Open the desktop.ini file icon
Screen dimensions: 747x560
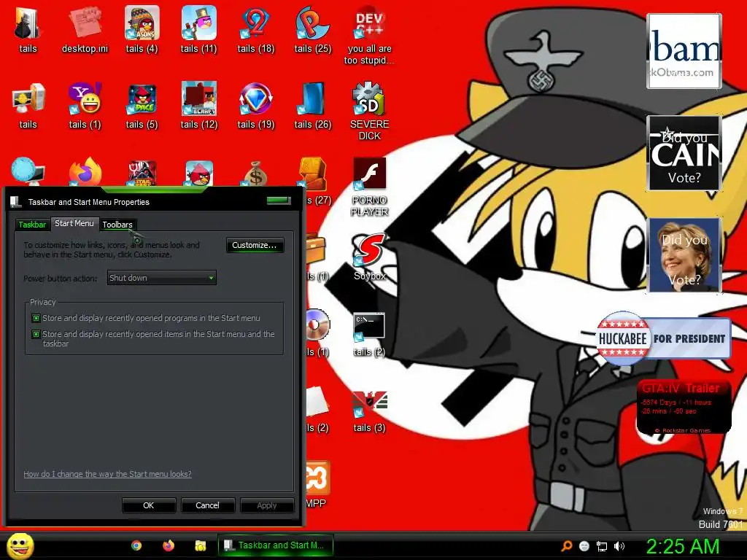85,30
